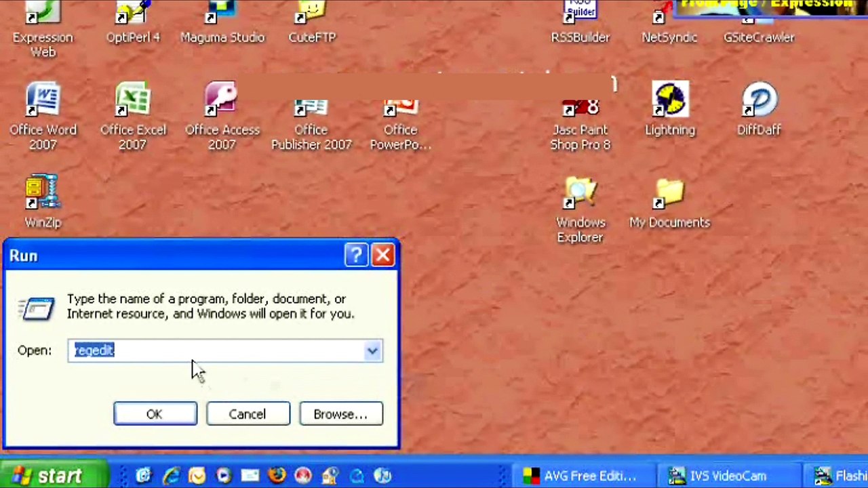The width and height of the screenshot is (868, 488).
Task: Close the Run dialog with the red X
Action: [383, 255]
